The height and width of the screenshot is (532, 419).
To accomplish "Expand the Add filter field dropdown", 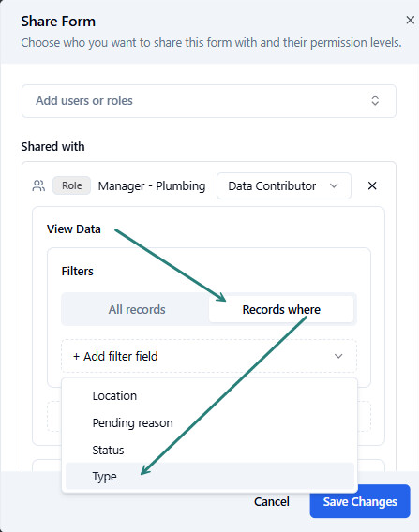I will click(209, 356).
